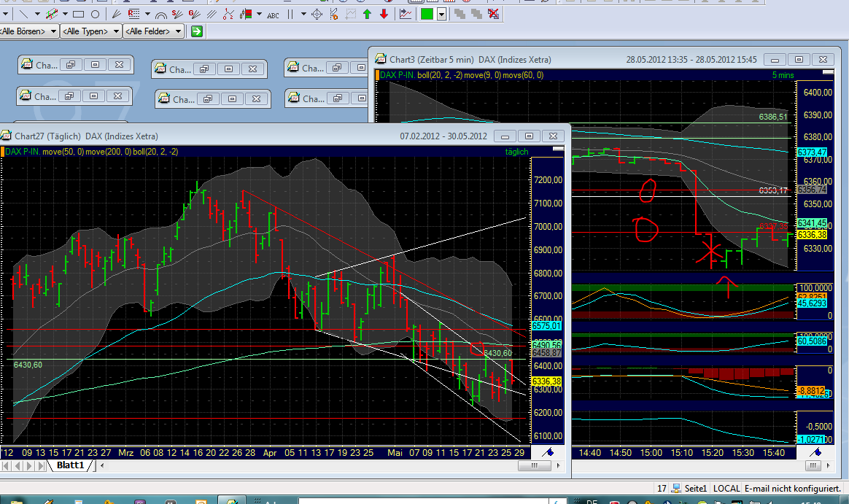The image size is (849, 504).
Task: Select the line drawing tool
Action: click(23, 14)
